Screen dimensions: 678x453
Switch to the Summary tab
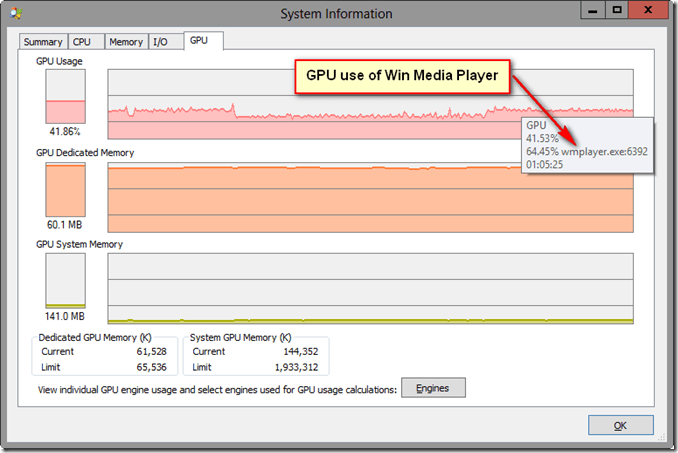click(44, 42)
